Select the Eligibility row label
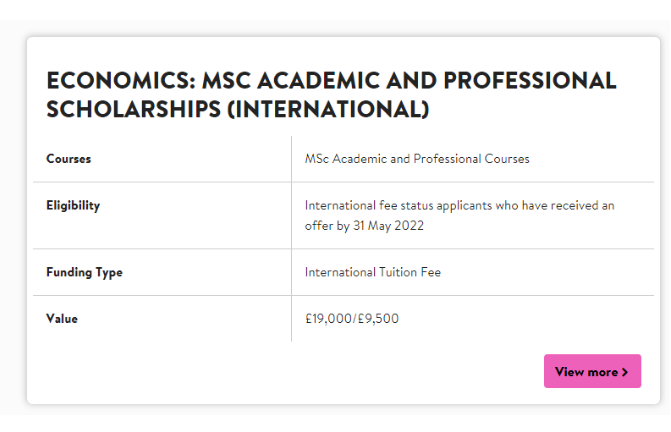The image size is (671, 432). (73, 206)
